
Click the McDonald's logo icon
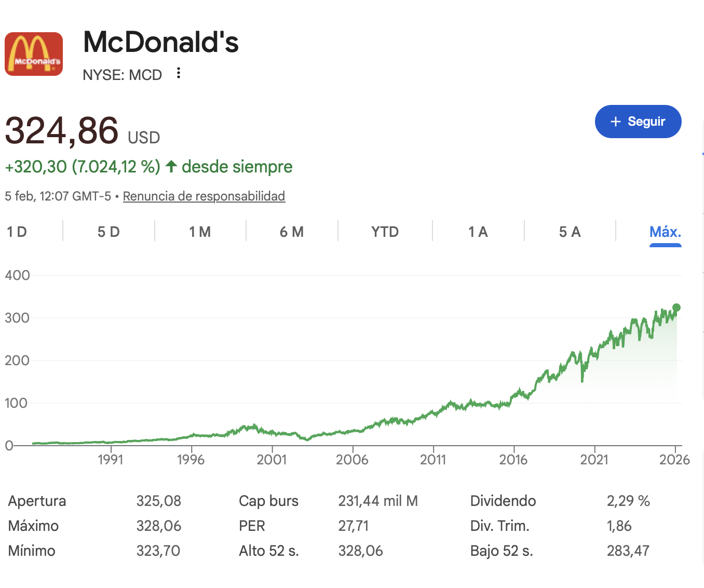(x=34, y=54)
